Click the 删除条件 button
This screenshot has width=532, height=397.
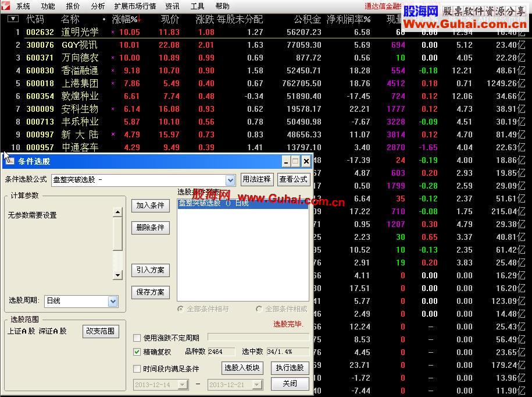(x=151, y=228)
